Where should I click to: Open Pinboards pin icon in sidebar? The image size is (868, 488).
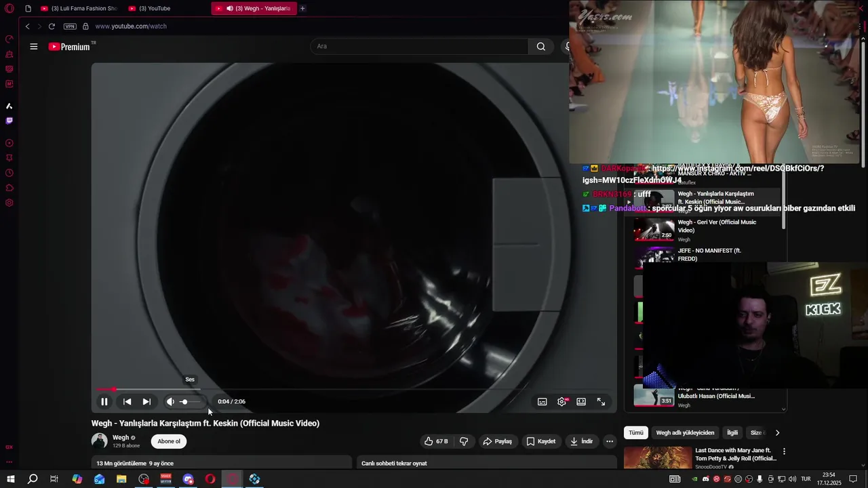(9, 158)
